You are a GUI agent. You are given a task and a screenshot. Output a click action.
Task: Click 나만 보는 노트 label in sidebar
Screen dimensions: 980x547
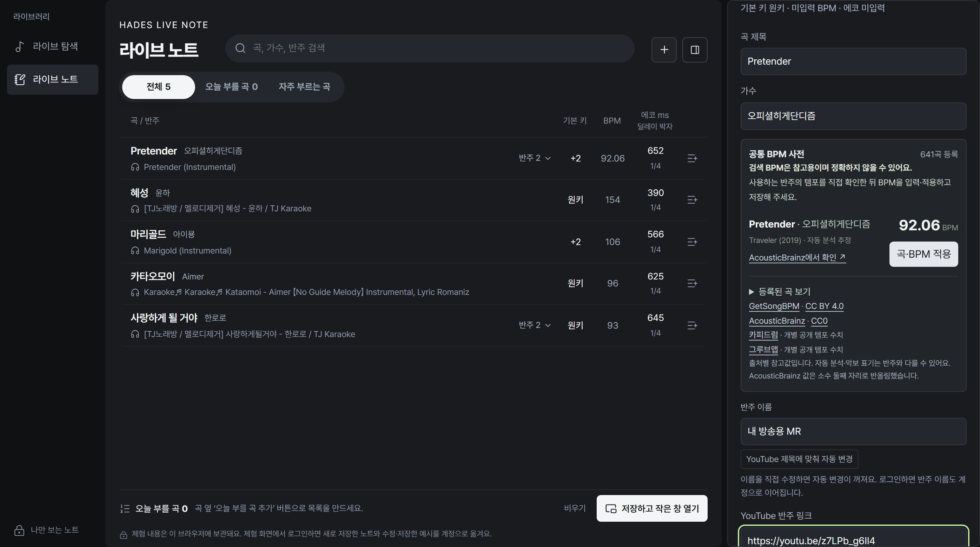point(55,530)
